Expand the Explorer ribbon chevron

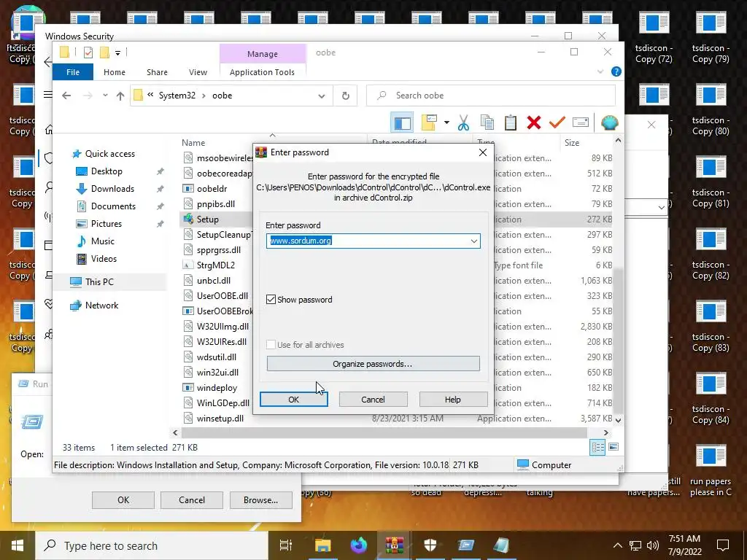pos(600,72)
